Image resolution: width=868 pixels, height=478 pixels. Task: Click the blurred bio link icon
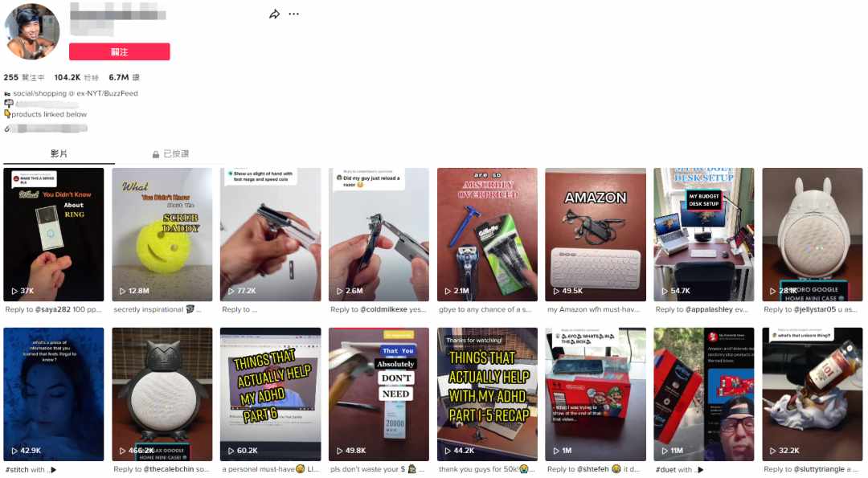pyautogui.click(x=7, y=129)
